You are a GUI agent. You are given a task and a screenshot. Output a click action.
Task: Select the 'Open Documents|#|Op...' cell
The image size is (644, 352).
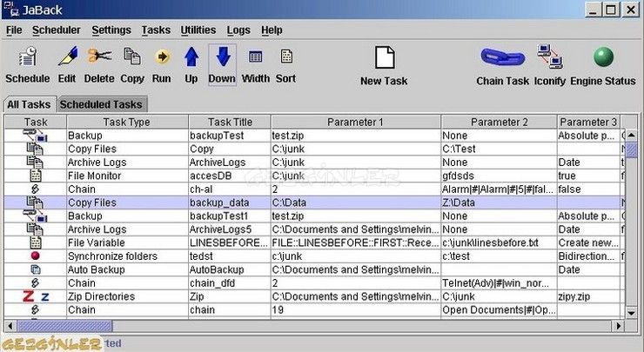click(x=499, y=309)
